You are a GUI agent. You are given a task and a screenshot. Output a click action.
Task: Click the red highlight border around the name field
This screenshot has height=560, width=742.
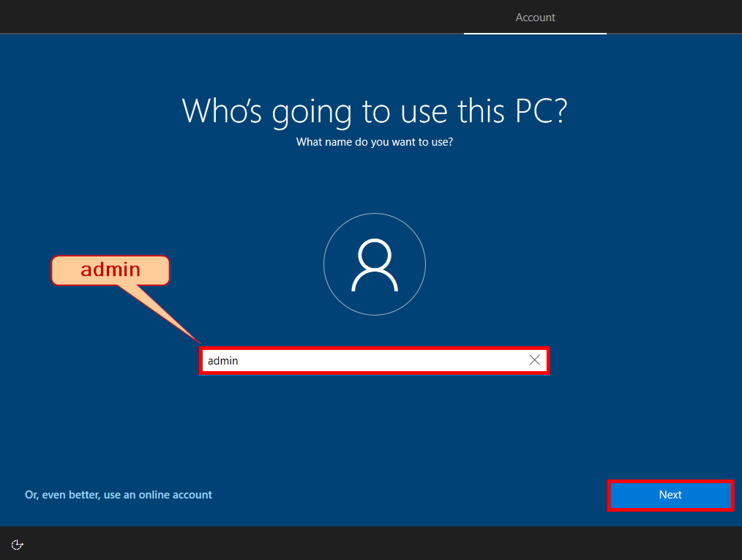(x=374, y=348)
